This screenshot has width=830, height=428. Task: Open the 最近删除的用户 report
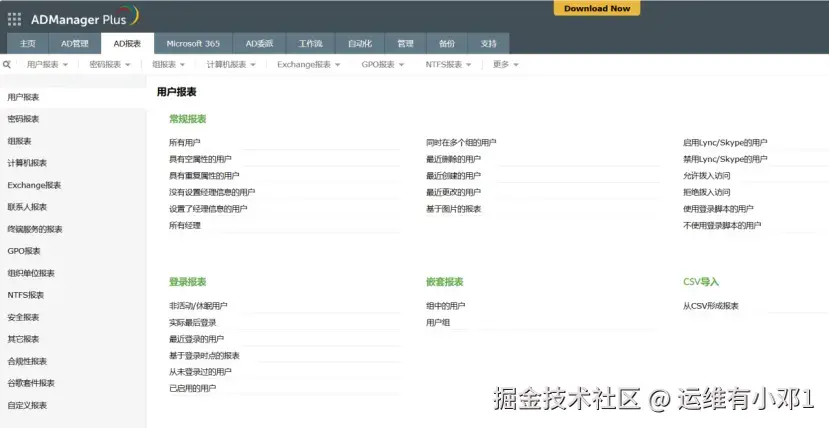[454, 159]
